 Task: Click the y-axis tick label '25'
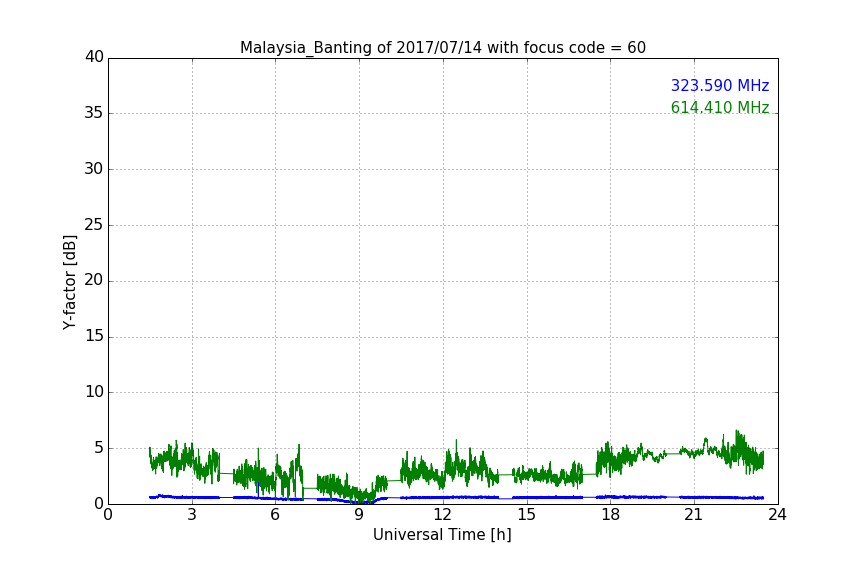coord(94,224)
